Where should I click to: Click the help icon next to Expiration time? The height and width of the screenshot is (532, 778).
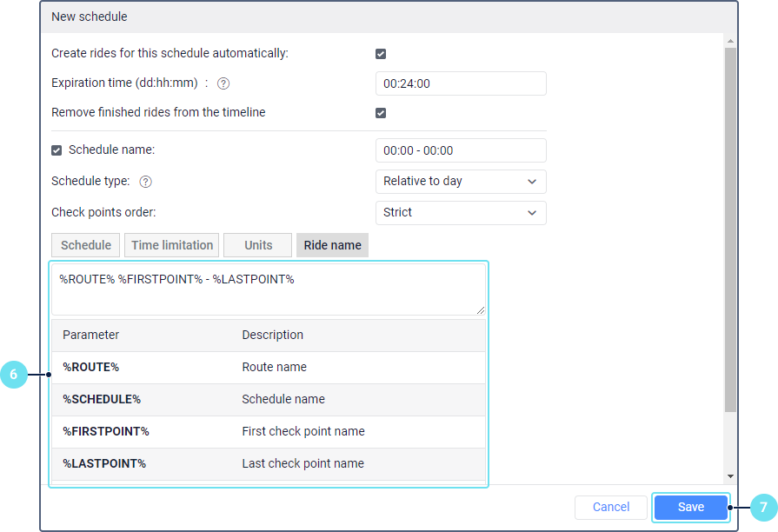(223, 83)
